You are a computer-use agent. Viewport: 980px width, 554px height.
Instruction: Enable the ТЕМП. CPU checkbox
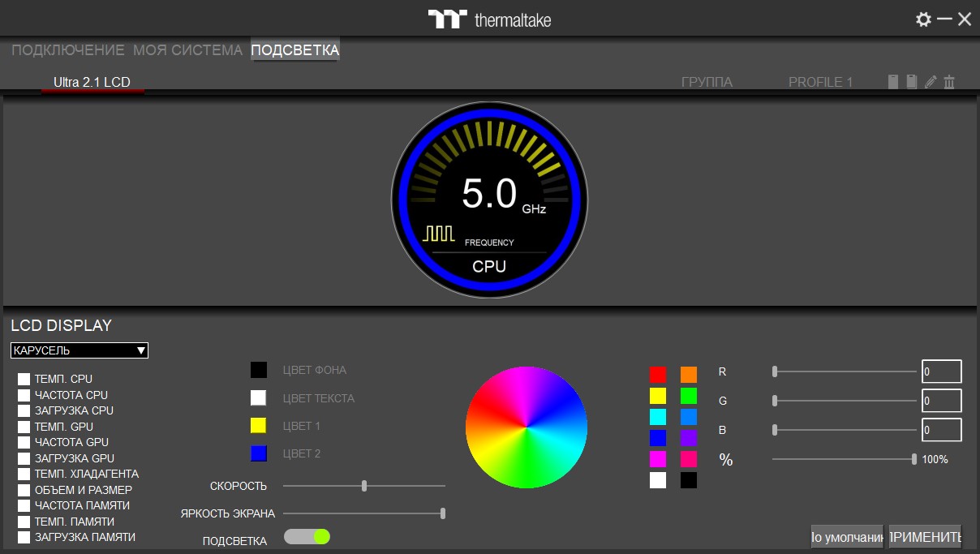24,380
